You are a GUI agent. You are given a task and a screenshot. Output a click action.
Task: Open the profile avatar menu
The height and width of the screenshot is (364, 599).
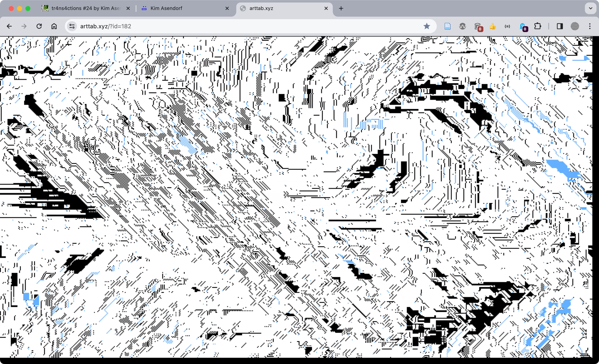(575, 26)
